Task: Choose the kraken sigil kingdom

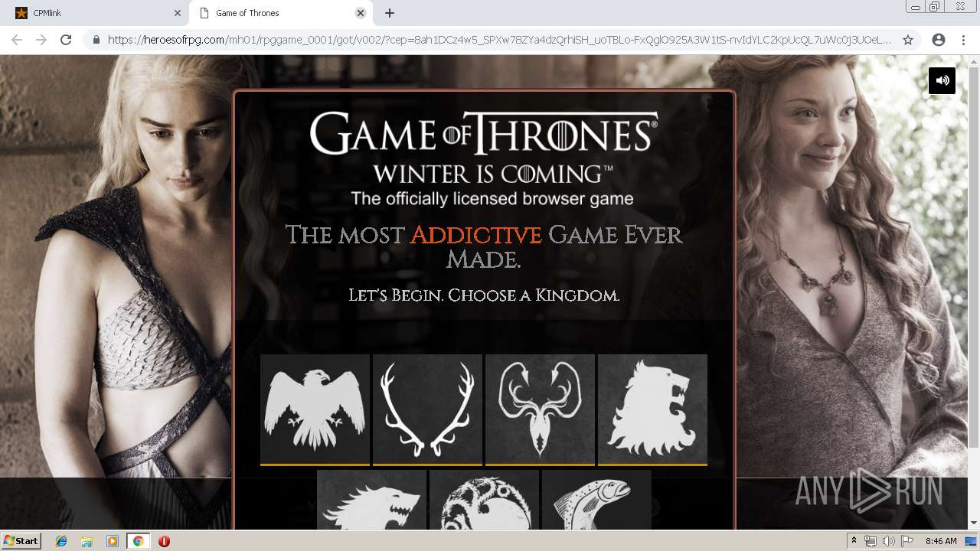Action: pos(540,409)
